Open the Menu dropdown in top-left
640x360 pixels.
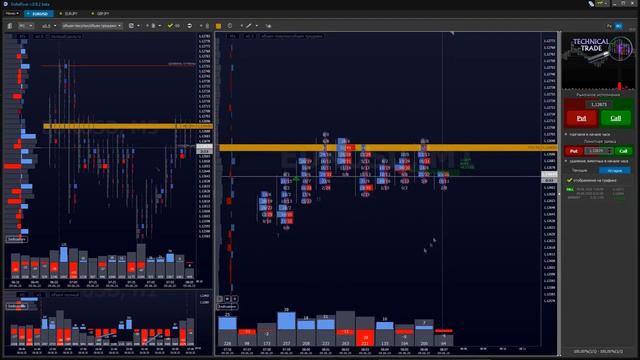click(12, 13)
